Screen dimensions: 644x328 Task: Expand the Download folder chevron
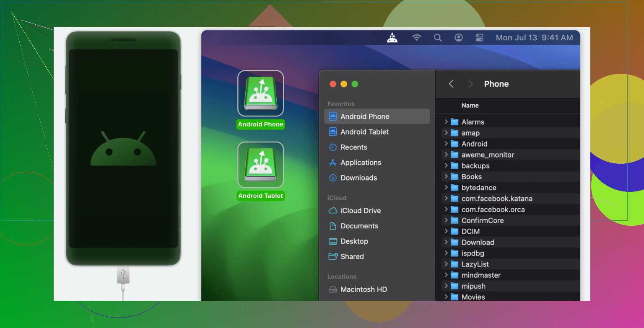[446, 242]
